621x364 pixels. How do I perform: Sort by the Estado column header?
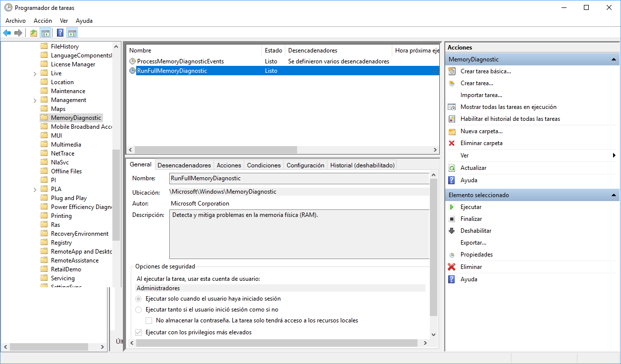point(273,51)
